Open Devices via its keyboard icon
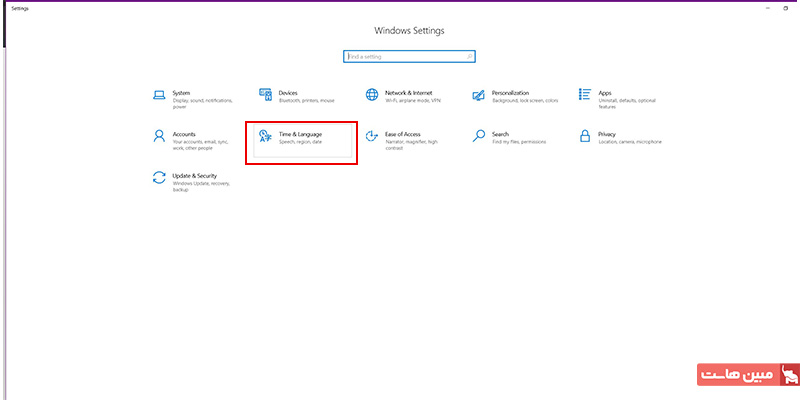800x400 pixels. pos(265,95)
